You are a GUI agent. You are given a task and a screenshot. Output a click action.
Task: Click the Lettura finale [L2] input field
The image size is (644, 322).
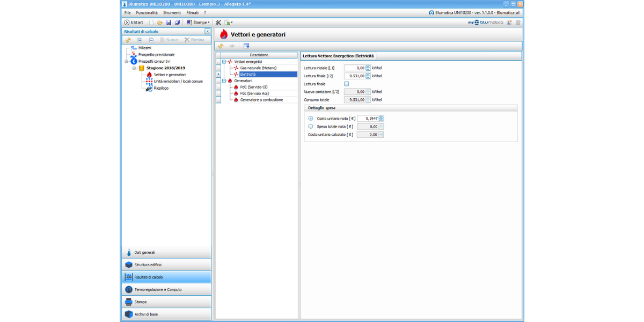354,76
